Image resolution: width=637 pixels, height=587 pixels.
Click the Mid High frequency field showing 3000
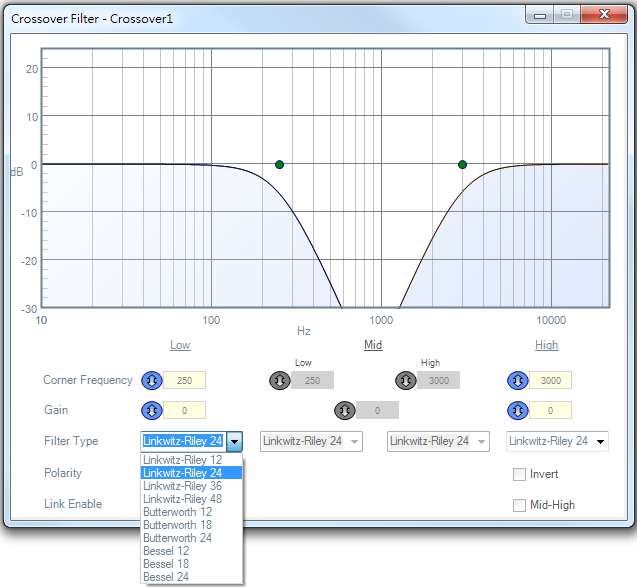[439, 381]
